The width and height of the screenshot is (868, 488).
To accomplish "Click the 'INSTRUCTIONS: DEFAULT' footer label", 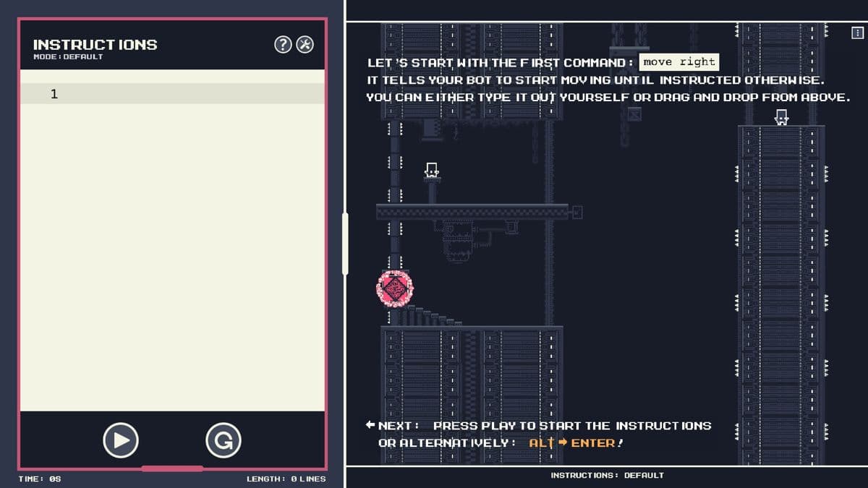I will [607, 475].
